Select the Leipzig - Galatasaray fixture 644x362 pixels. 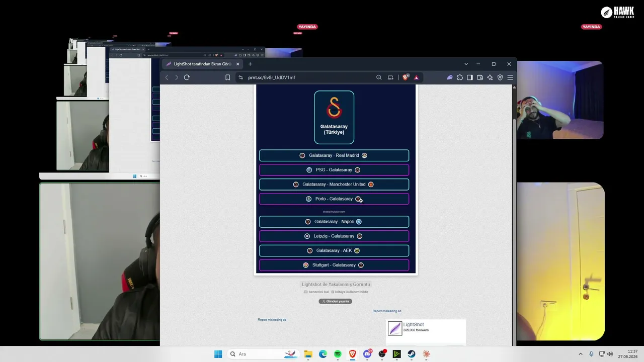pos(334,236)
